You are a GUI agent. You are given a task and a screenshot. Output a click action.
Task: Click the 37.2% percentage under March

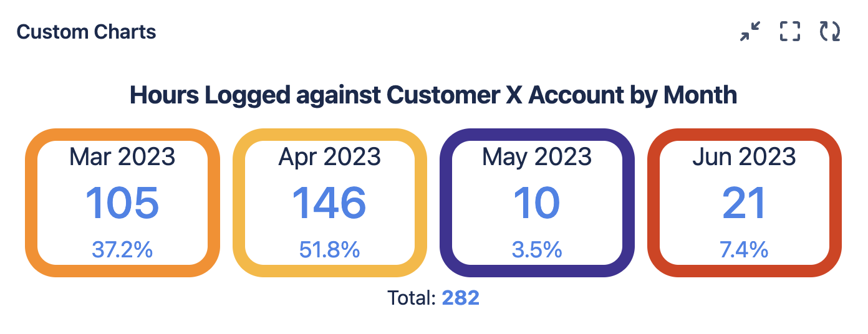tap(122, 249)
